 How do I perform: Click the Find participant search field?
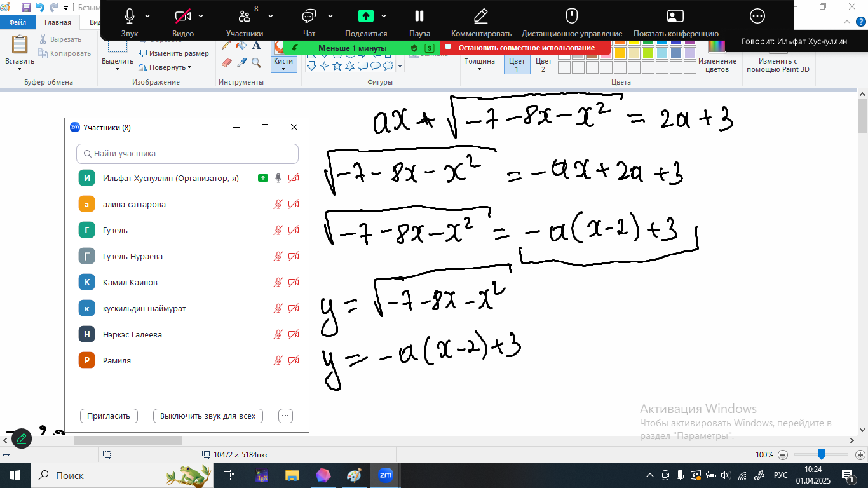[x=187, y=154]
